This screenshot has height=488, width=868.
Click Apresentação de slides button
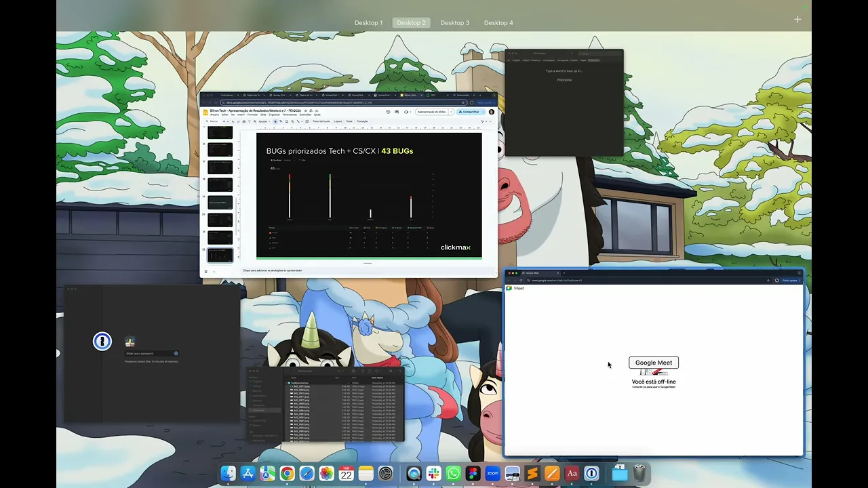(431, 112)
